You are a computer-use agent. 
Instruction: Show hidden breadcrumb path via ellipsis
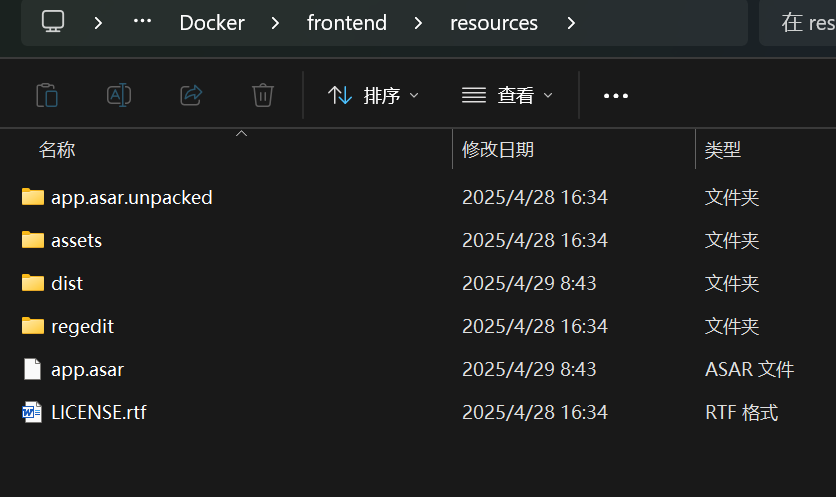click(x=142, y=22)
